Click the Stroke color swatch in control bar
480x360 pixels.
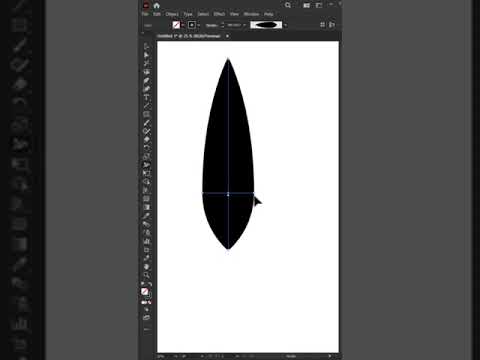[x=192, y=25]
